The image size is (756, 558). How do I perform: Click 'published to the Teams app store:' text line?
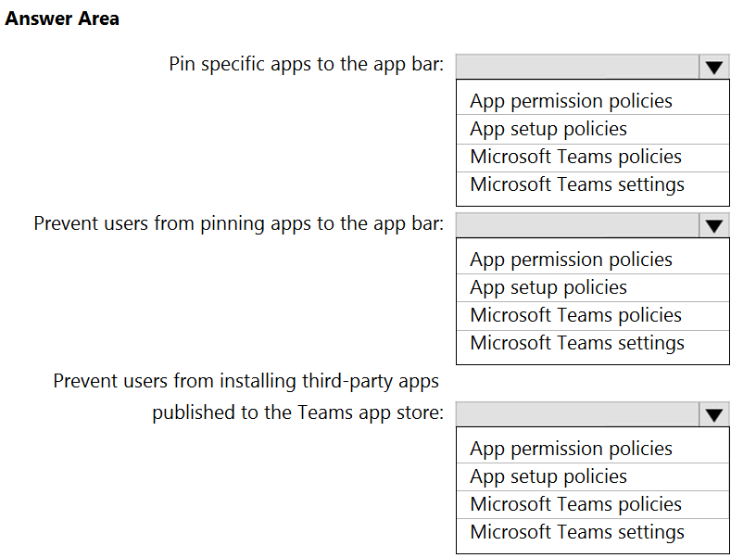(298, 412)
